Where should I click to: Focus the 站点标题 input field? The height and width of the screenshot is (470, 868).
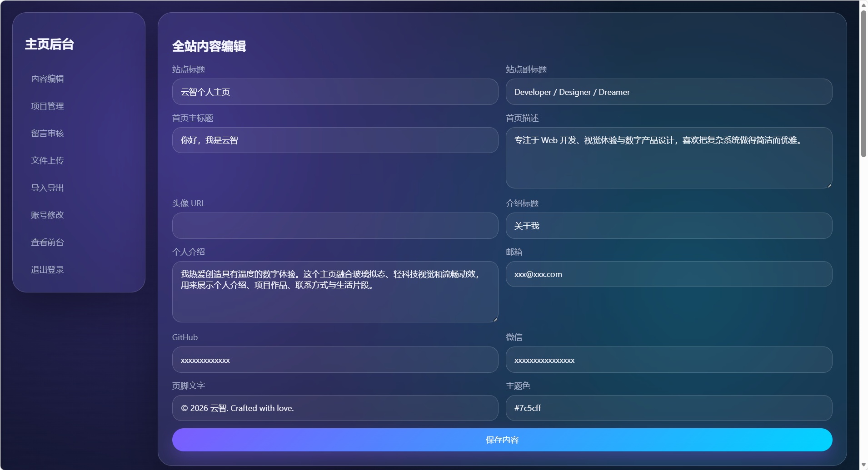(335, 92)
